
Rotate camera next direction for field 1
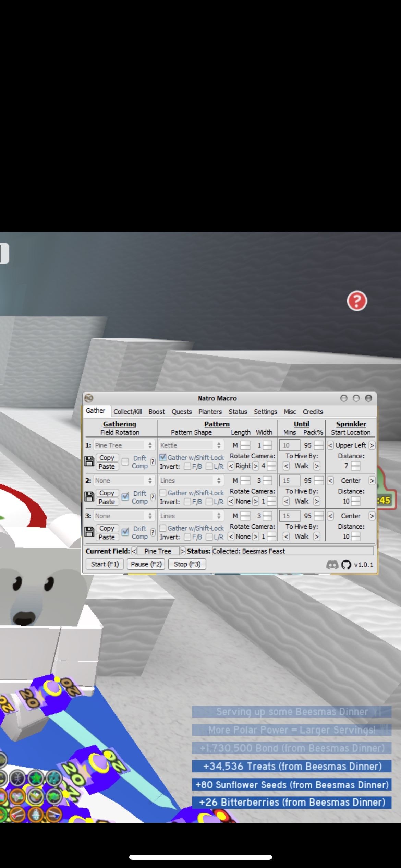click(256, 466)
